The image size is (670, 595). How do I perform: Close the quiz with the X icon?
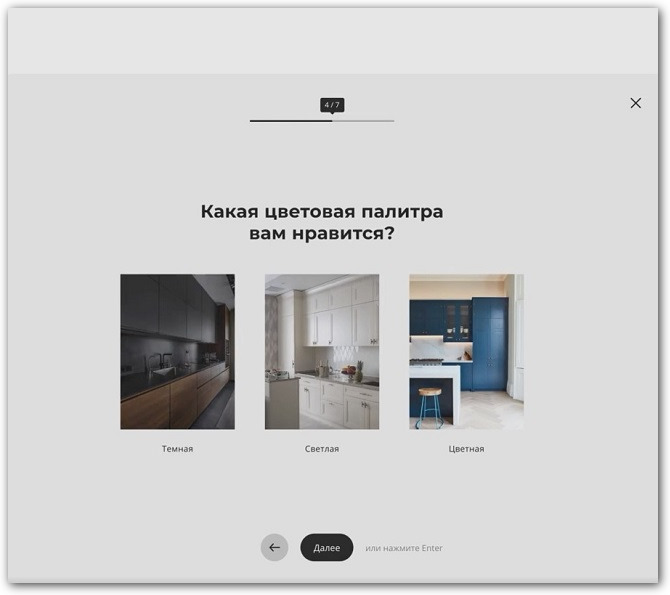pos(635,103)
